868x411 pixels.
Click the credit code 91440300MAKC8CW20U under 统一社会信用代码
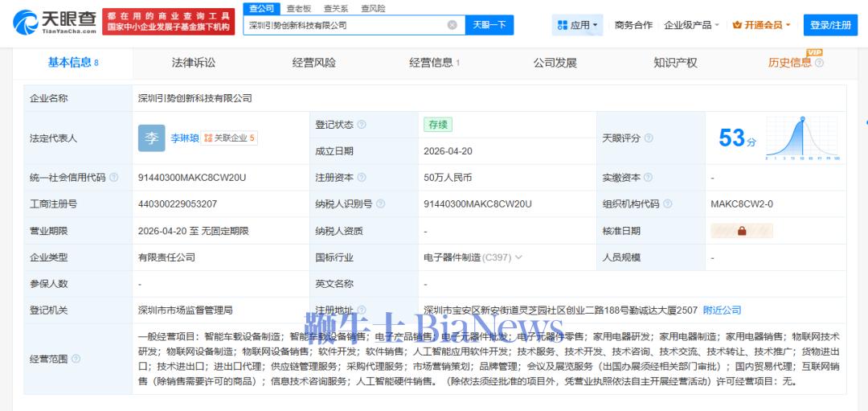pyautogui.click(x=192, y=178)
